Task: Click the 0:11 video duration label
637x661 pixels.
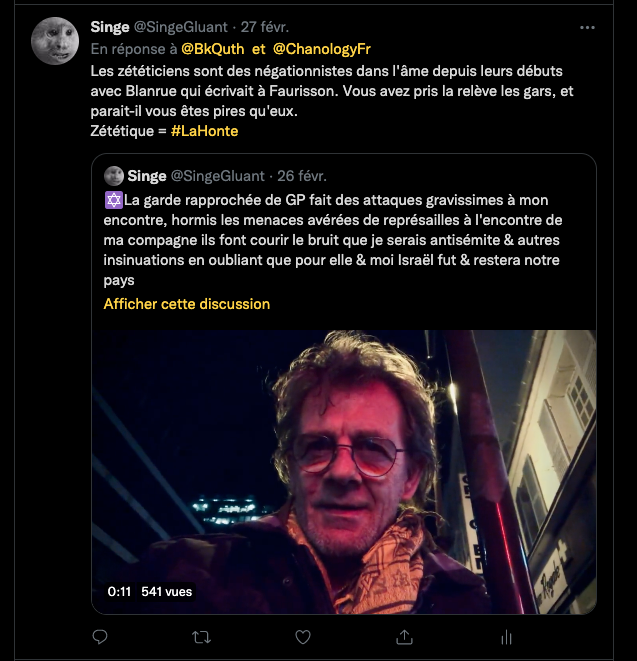Action: click(119, 591)
